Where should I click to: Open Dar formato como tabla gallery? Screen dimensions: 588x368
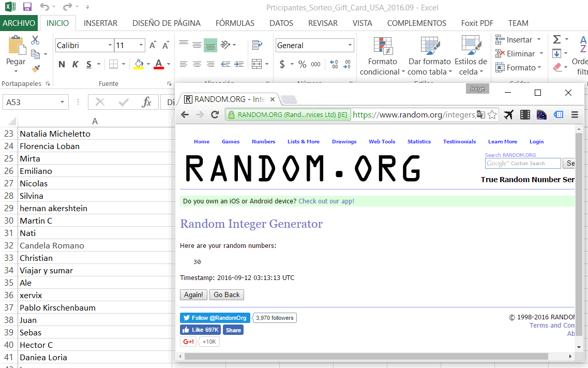[x=429, y=55]
